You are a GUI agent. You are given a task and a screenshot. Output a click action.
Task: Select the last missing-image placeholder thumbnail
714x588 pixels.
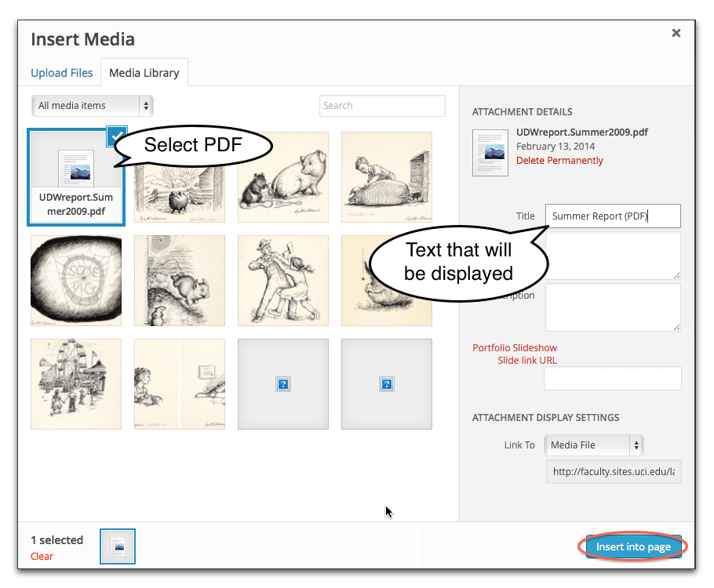[x=387, y=384]
